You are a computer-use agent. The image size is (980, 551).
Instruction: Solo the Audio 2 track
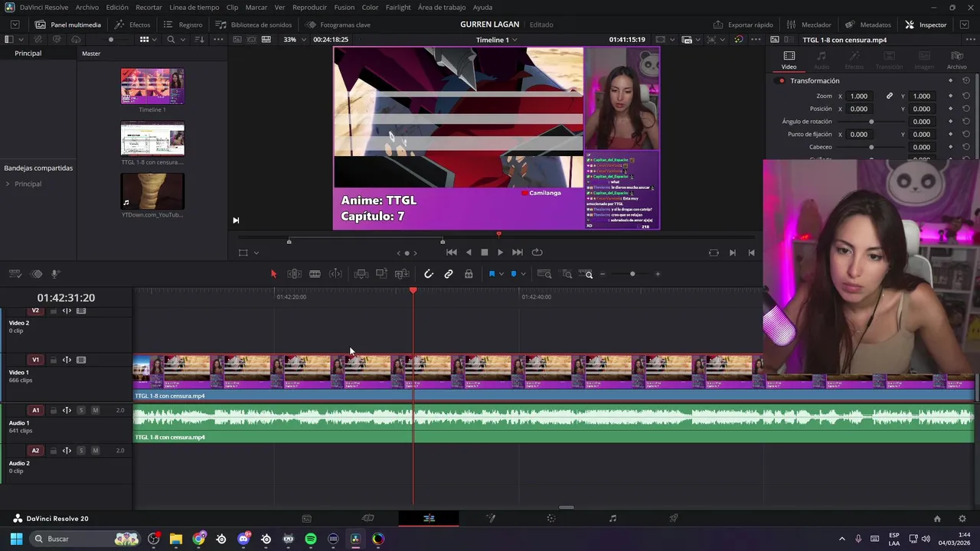coord(81,451)
